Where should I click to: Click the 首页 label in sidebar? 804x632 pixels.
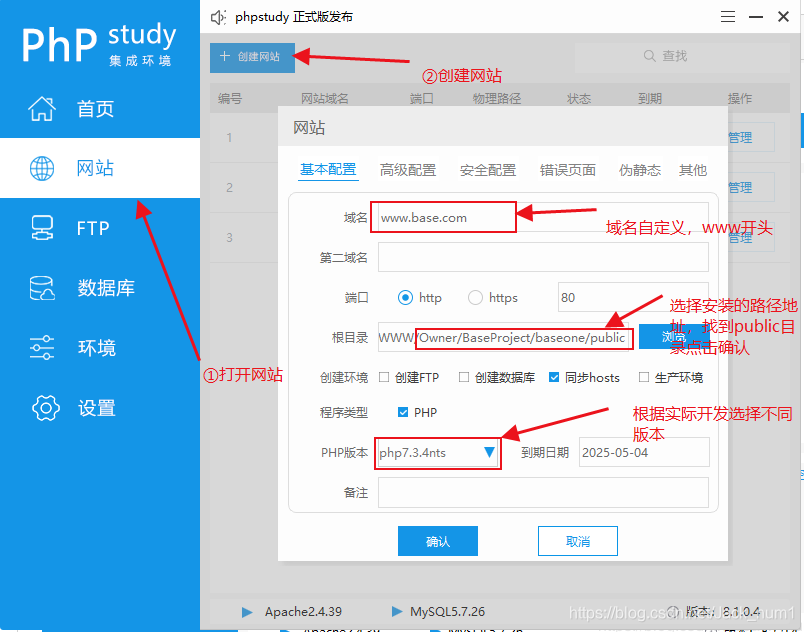click(95, 109)
